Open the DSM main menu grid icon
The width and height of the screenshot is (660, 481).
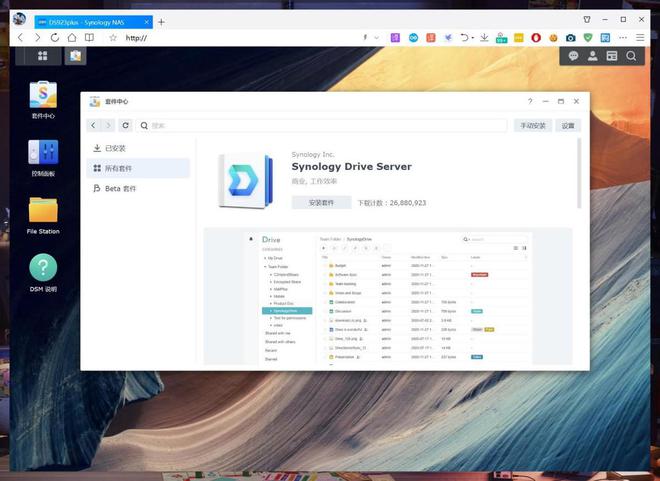click(x=43, y=56)
